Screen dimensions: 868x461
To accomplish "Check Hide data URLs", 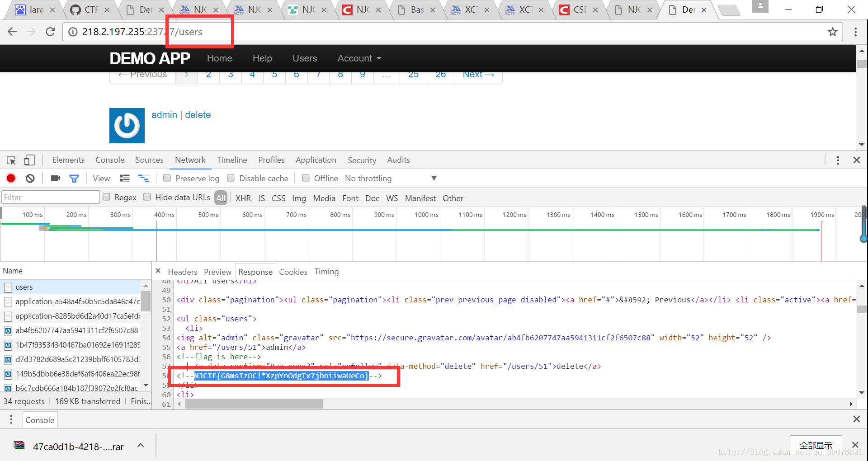I will 147,197.
